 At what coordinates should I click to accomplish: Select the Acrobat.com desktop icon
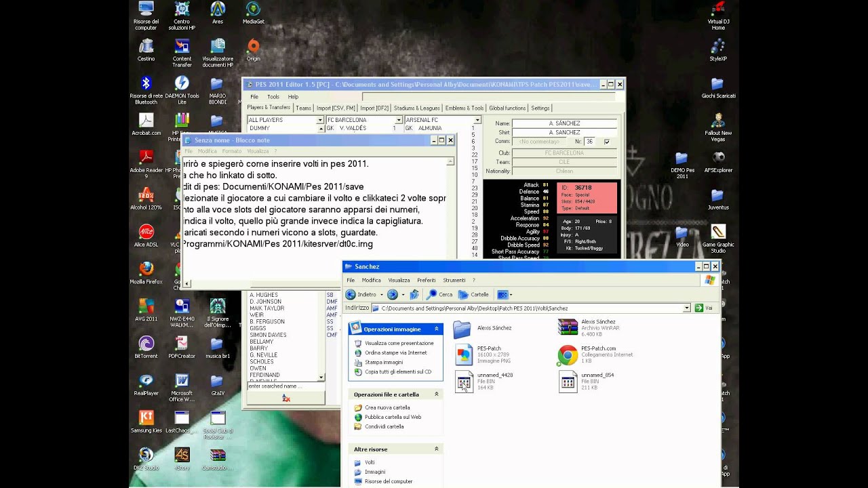(x=146, y=120)
